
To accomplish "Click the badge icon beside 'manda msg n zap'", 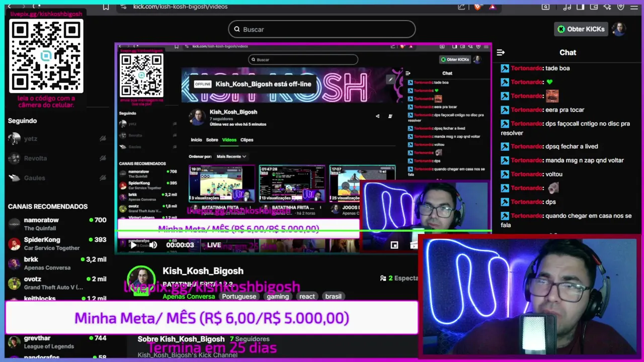I will click(x=505, y=160).
